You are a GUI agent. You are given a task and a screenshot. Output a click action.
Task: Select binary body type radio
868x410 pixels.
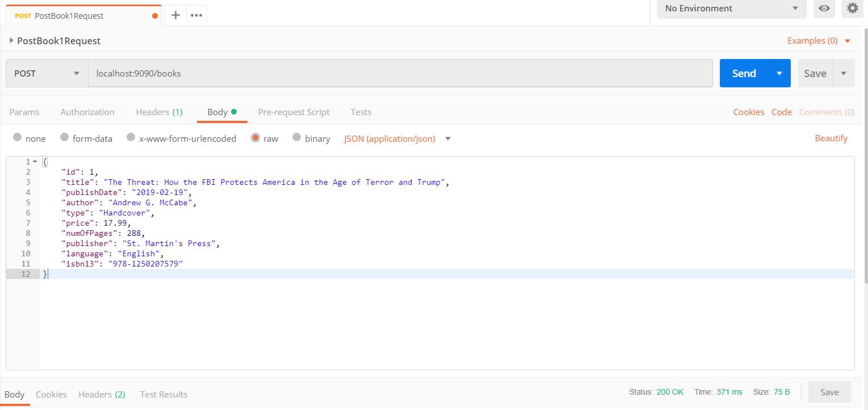pyautogui.click(x=297, y=138)
